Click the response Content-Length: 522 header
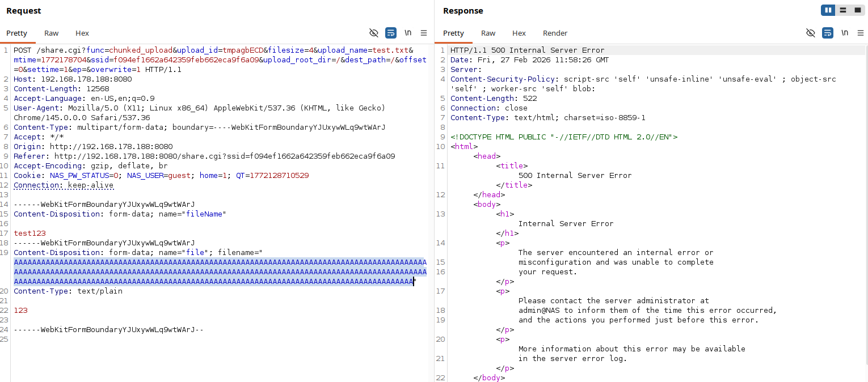The width and height of the screenshot is (868, 382). point(494,98)
